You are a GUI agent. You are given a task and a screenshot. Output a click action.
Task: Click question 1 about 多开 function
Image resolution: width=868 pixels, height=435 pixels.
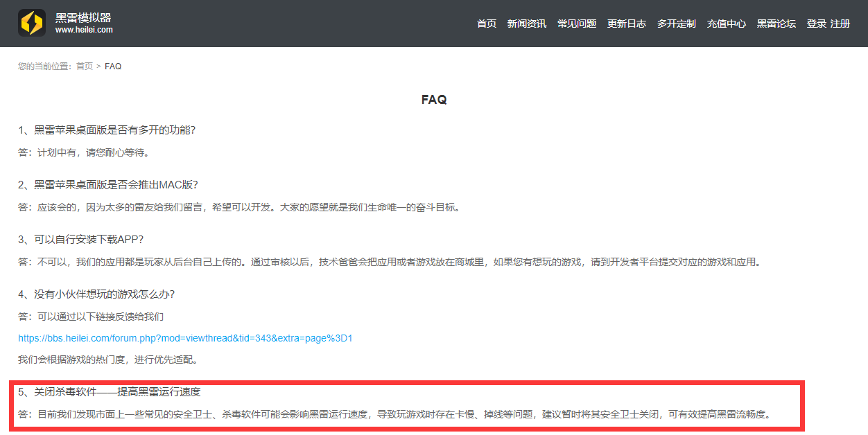107,130
